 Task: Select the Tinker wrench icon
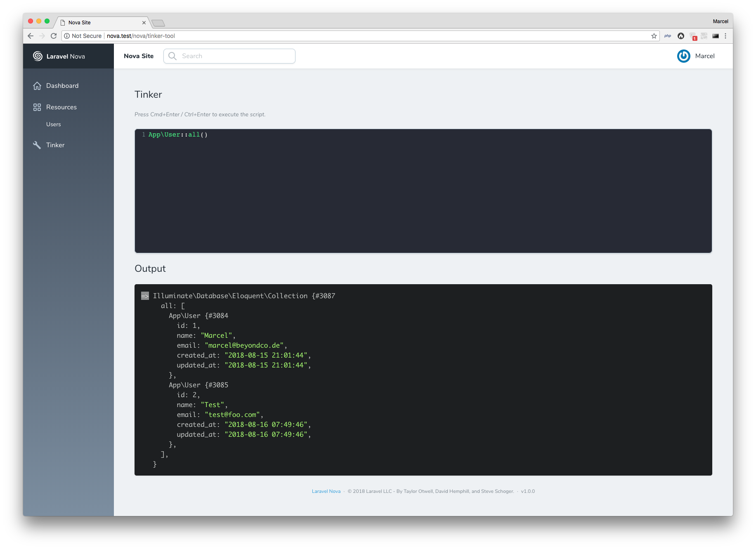(37, 145)
